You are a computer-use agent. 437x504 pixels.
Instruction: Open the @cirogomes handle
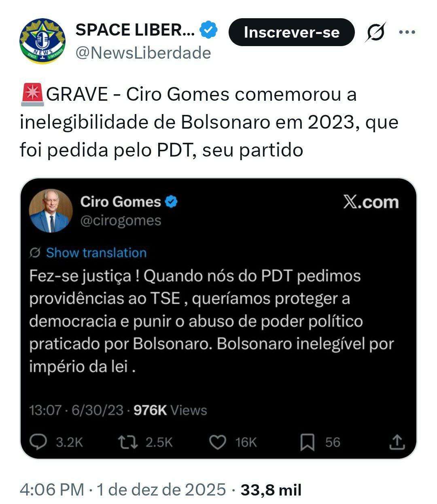[x=121, y=220]
